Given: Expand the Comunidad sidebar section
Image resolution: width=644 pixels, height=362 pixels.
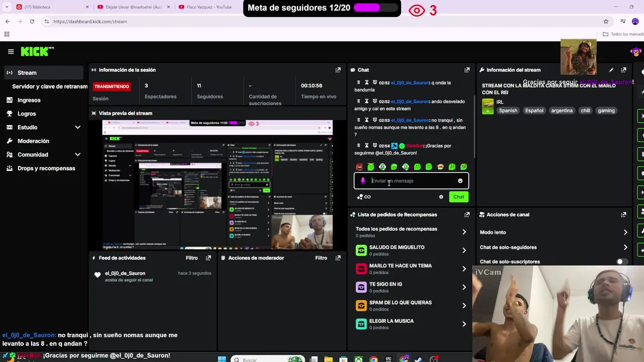Looking at the screenshot, I should tap(77, 154).
